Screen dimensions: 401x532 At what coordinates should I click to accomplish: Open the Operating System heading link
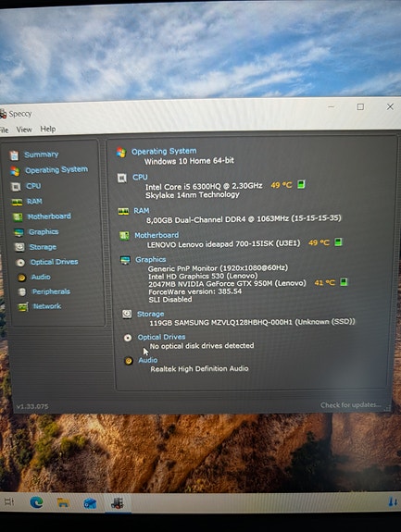164,152
